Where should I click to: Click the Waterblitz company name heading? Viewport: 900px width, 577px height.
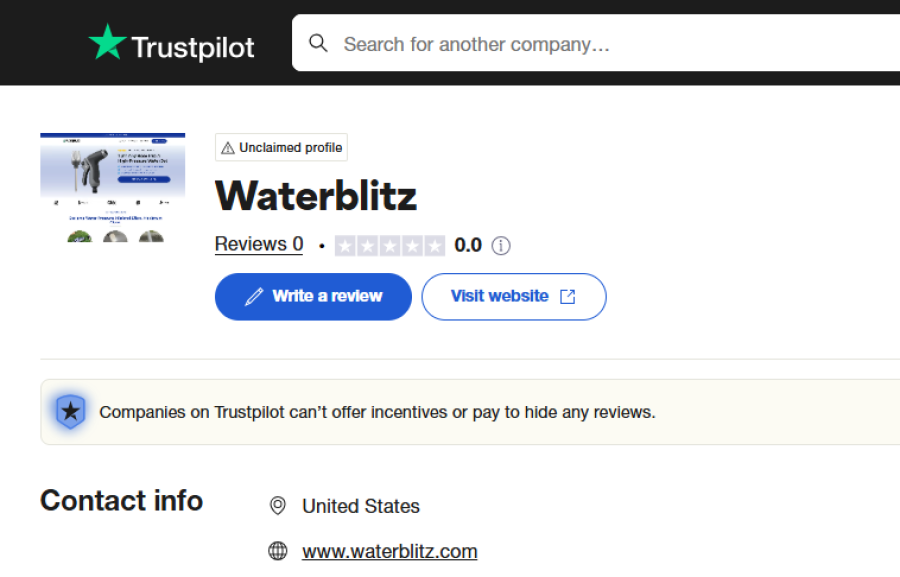pyautogui.click(x=316, y=196)
